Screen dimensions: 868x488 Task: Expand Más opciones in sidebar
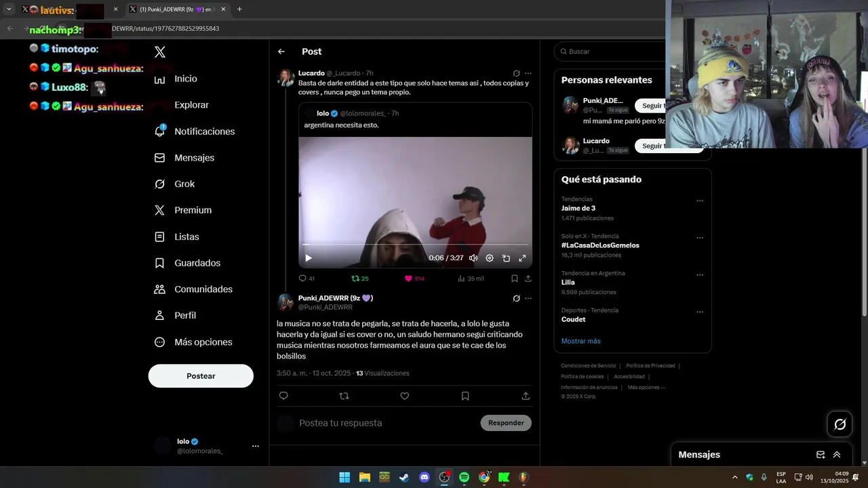(x=194, y=342)
